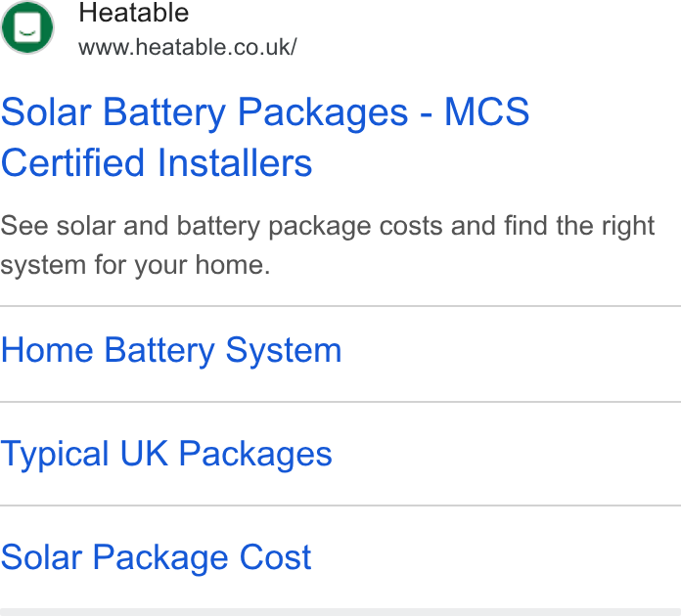Click the www.heatable.co.uk URL text
This screenshot has height=616, width=681.
(x=188, y=47)
